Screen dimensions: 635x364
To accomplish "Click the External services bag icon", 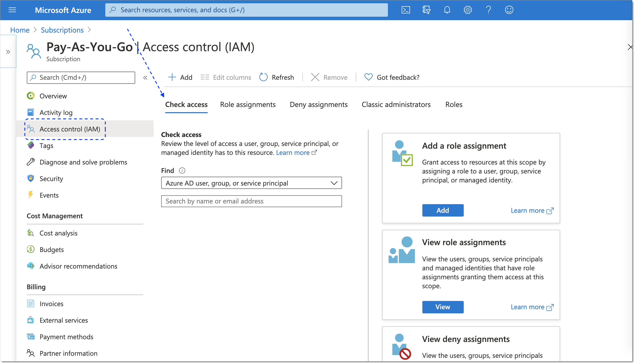I will [31, 320].
